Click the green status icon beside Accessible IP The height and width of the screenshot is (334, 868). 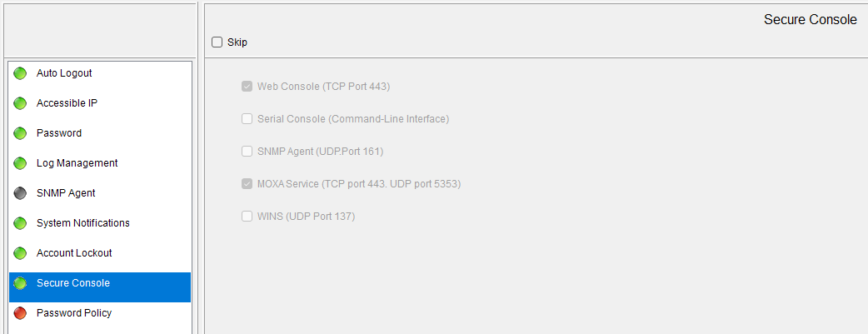pyautogui.click(x=21, y=103)
